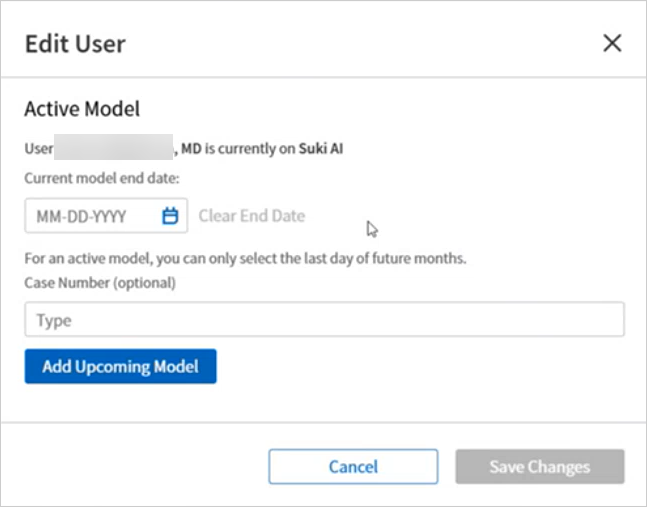The width and height of the screenshot is (647, 507).
Task: Click the Current model end date label
Action: (101, 178)
